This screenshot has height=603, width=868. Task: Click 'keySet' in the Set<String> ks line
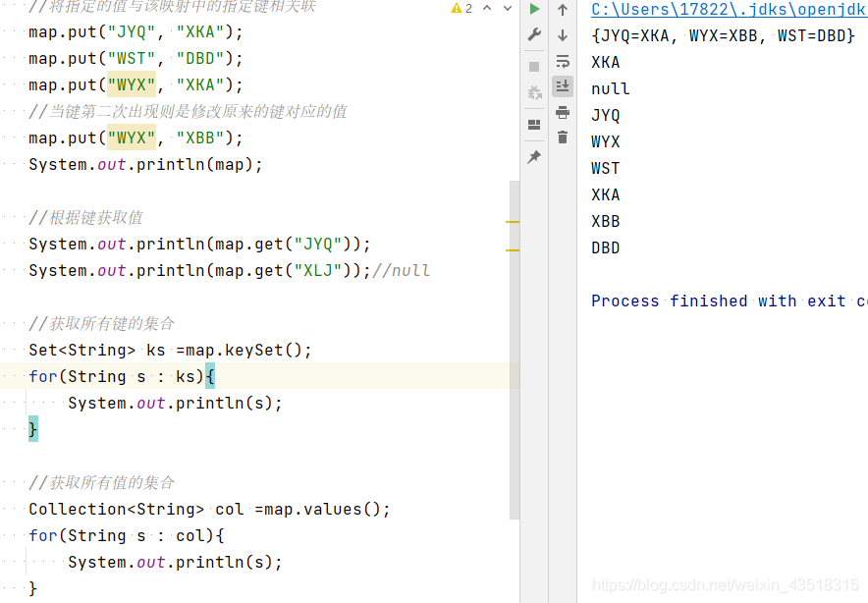[253, 351]
